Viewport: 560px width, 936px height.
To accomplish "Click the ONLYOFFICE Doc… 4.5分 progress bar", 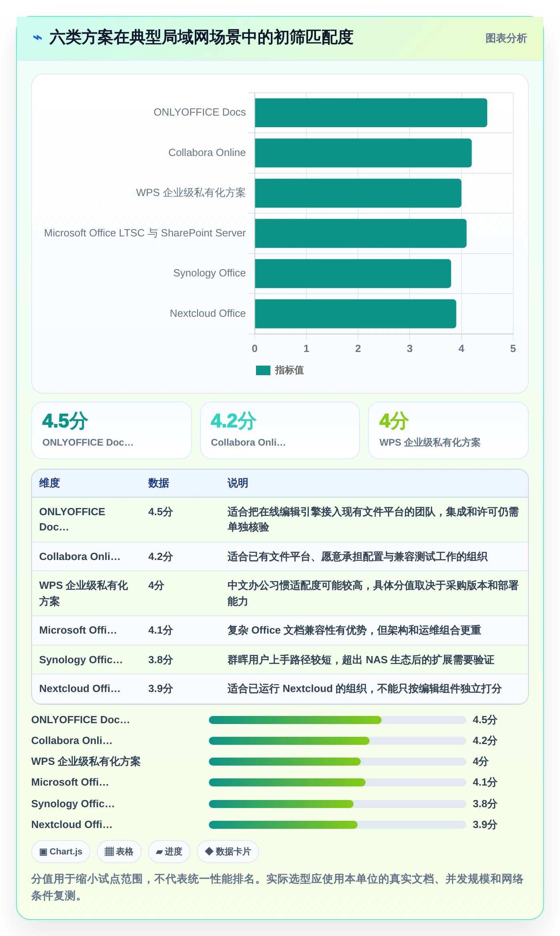I will click(x=337, y=720).
